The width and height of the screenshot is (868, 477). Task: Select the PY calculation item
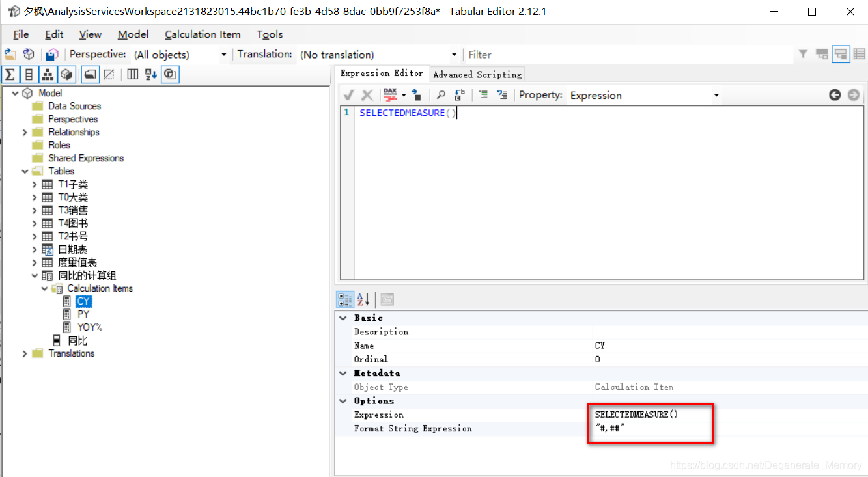pos(83,314)
